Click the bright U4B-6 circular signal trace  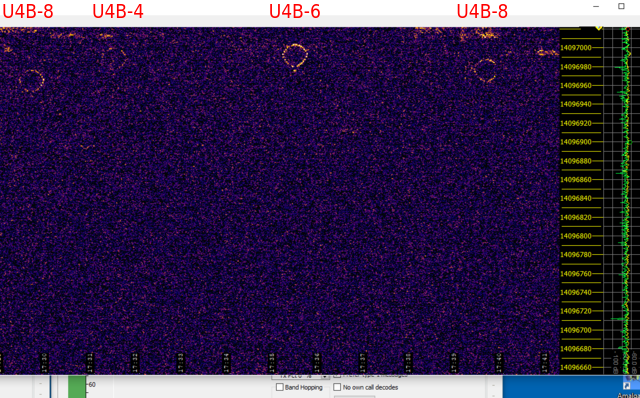(295, 56)
